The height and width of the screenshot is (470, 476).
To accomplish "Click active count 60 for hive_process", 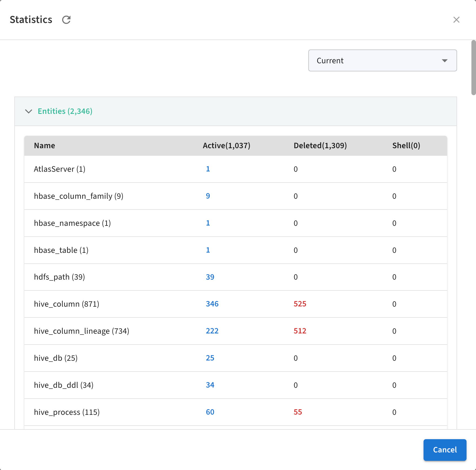I will 210,412.
